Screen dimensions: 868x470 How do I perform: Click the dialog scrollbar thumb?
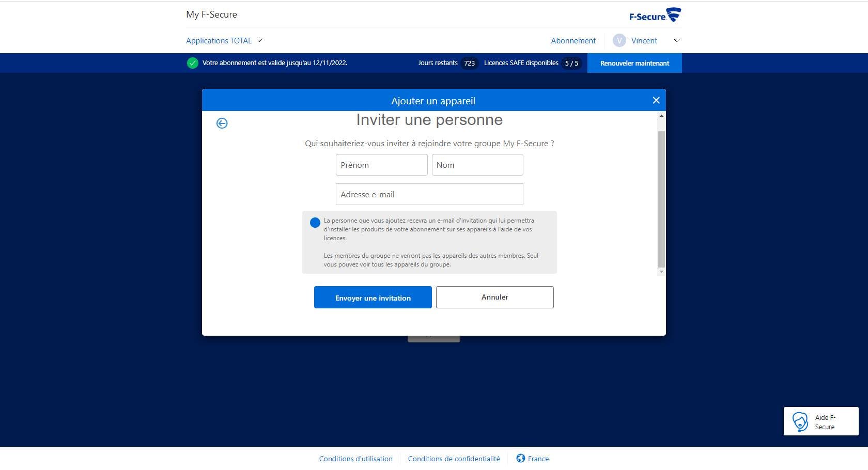pos(661,199)
